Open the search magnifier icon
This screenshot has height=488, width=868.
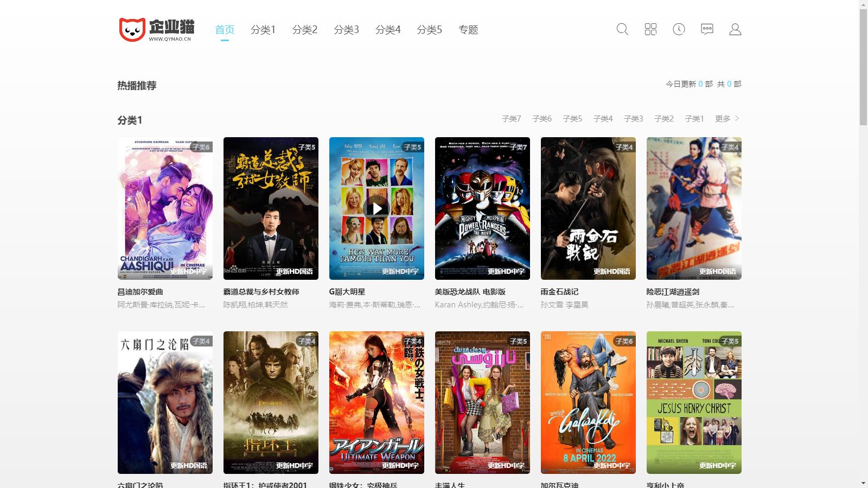[622, 29]
